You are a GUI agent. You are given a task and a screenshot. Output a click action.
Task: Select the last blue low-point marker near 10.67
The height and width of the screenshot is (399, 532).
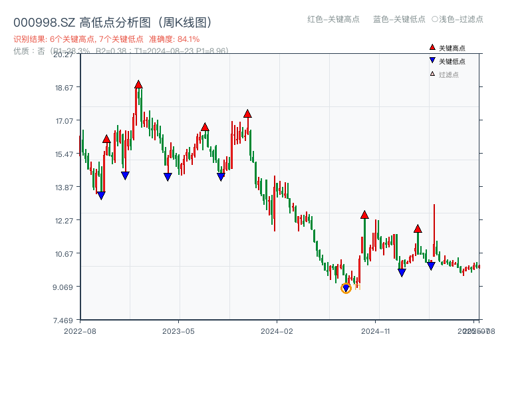[x=431, y=265]
